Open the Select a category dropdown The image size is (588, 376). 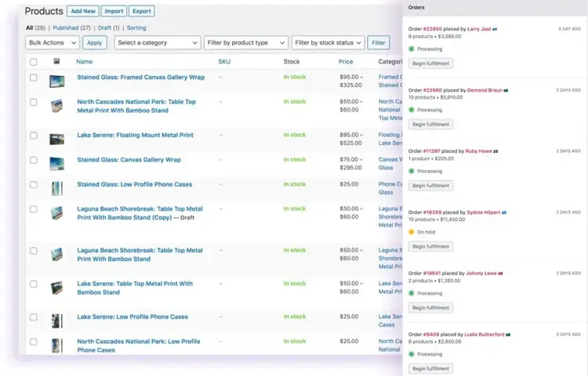click(x=158, y=43)
